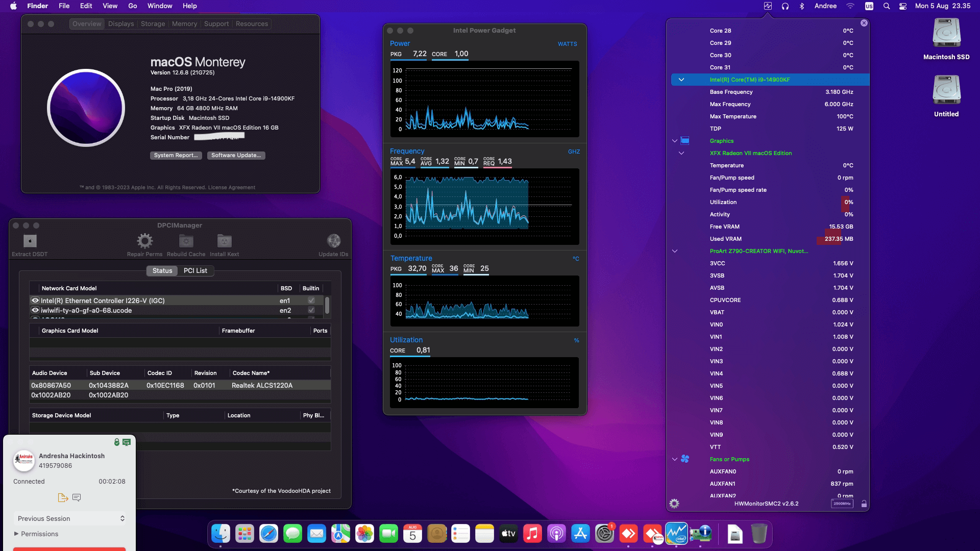The width and height of the screenshot is (980, 551).
Task: Click the 2500MHz frequency control in HWMonitorSMC2
Action: click(x=842, y=503)
